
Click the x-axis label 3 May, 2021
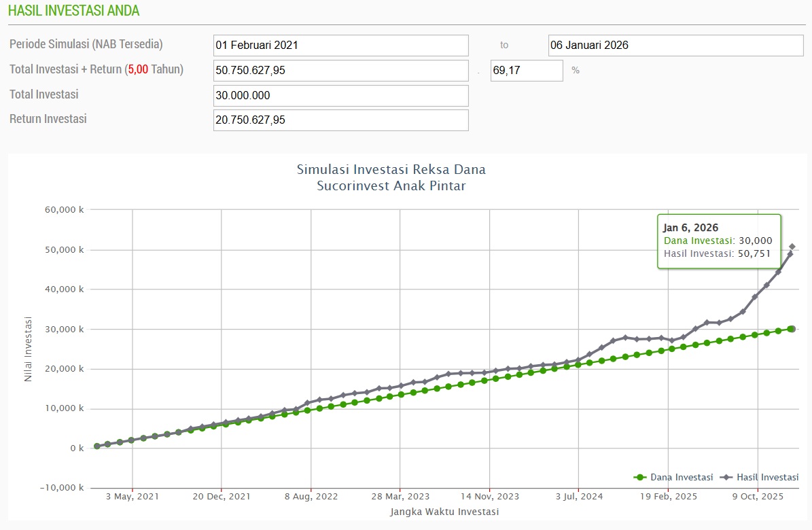coord(133,496)
